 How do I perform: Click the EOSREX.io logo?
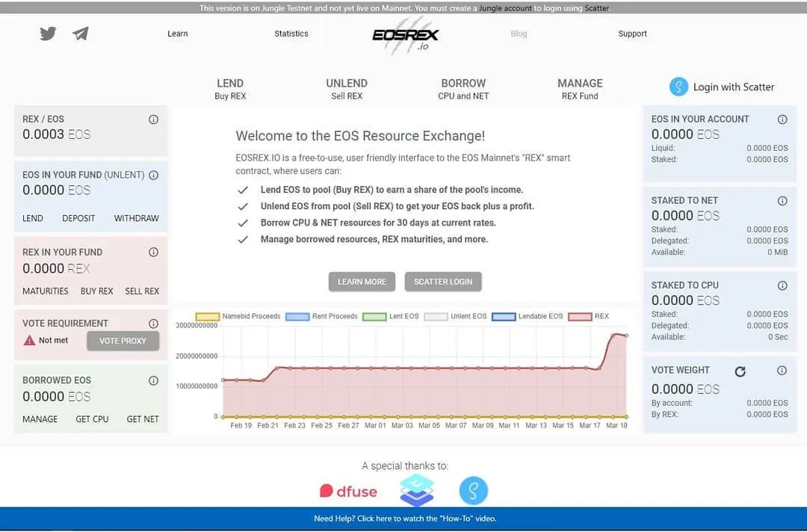(x=406, y=35)
